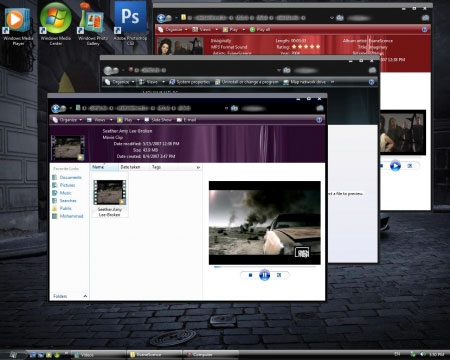The height and width of the screenshot is (360, 450).
Task: Pause the video in the preview pane
Action: (264, 275)
